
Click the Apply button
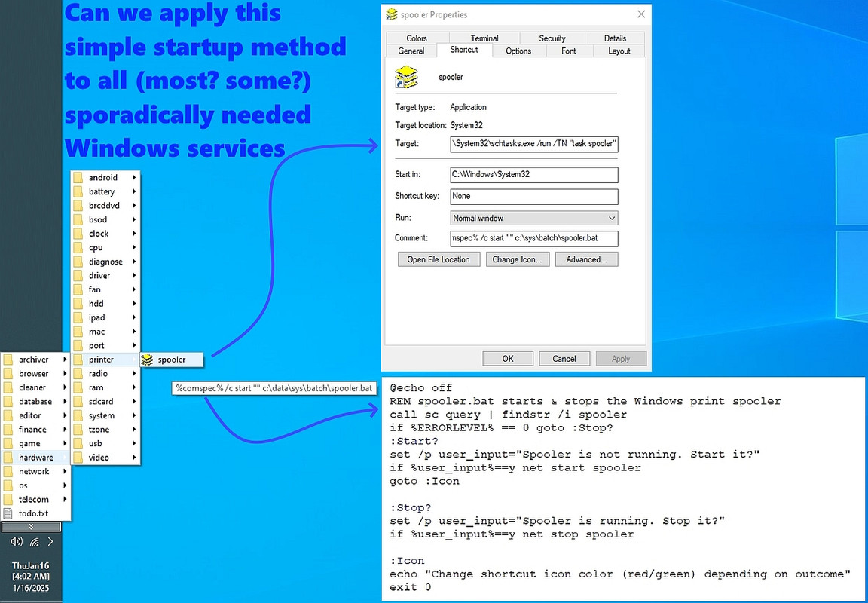pyautogui.click(x=621, y=359)
